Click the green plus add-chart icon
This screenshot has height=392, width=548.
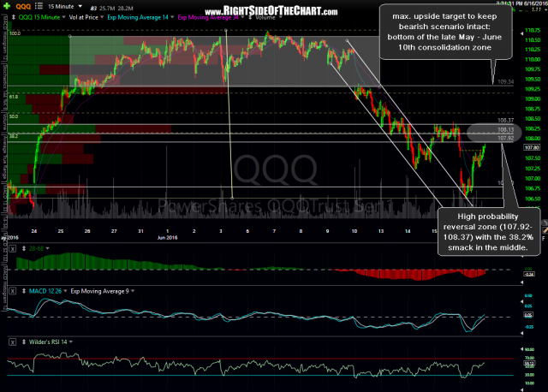[7, 6]
